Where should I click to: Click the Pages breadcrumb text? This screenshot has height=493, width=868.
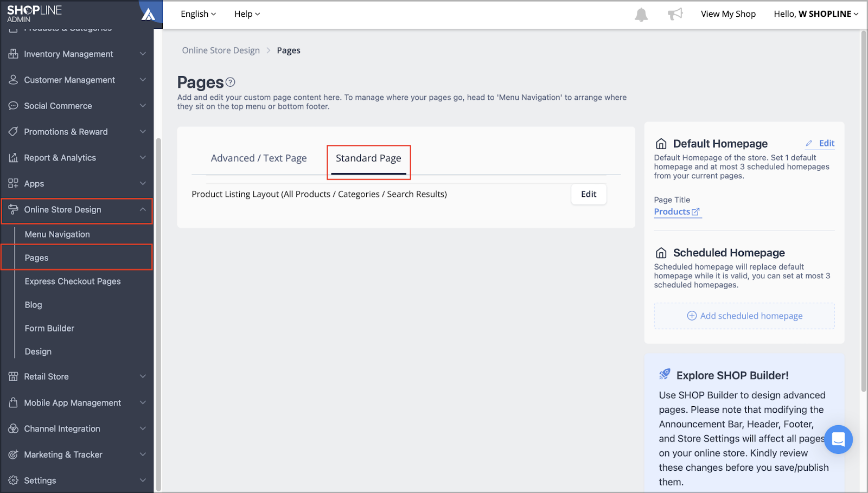289,50
